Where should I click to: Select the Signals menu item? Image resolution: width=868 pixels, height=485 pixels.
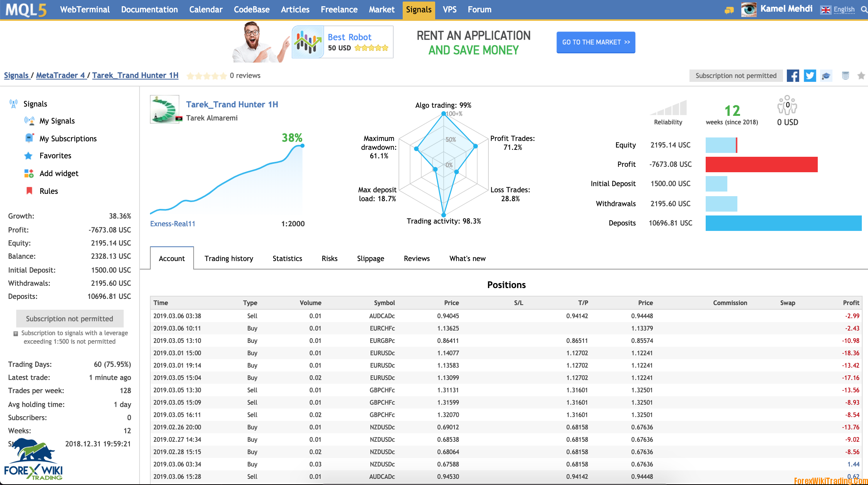coord(419,10)
